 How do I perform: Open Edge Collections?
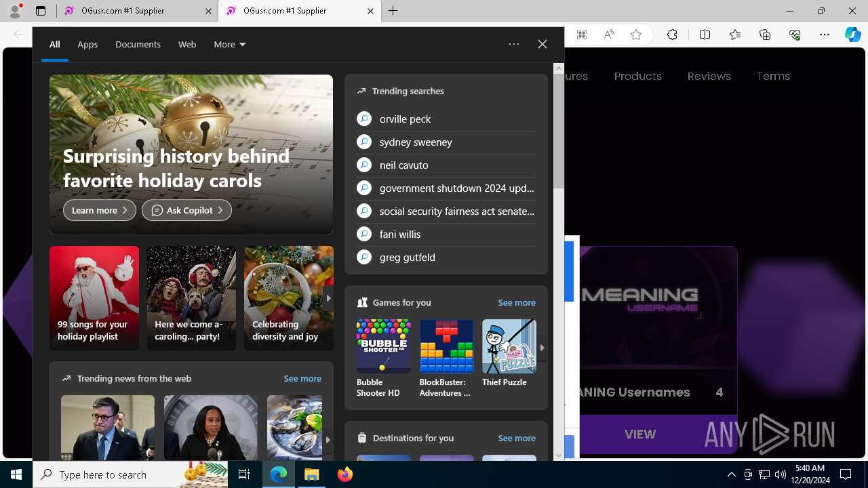tap(765, 35)
